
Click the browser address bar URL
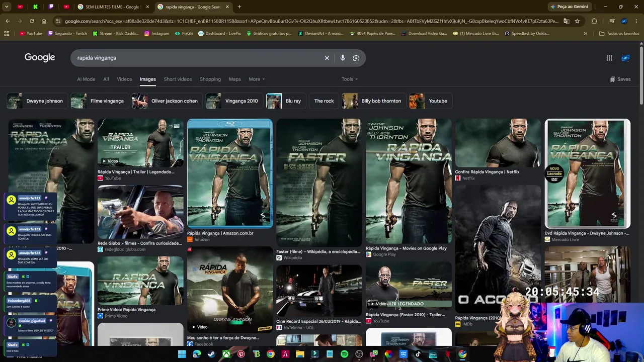click(311, 21)
